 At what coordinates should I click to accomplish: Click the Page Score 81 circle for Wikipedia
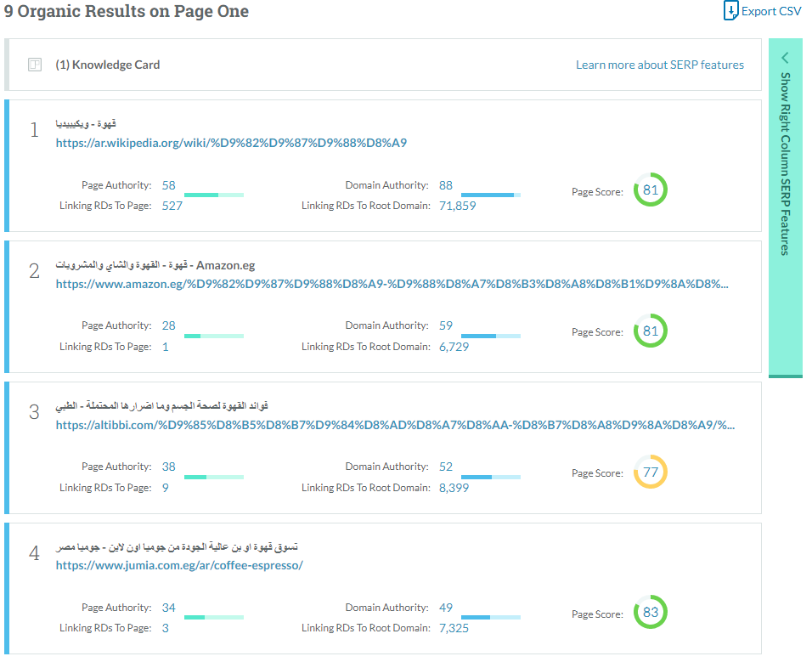click(651, 190)
